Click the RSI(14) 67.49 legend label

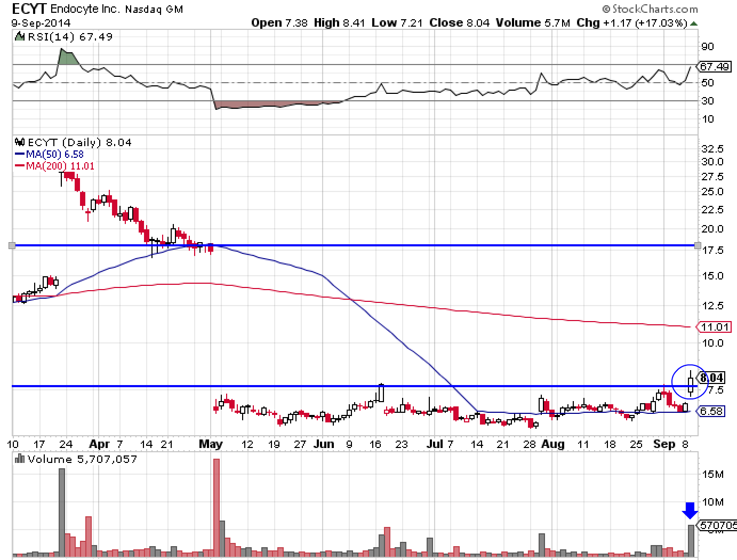pyautogui.click(x=69, y=37)
